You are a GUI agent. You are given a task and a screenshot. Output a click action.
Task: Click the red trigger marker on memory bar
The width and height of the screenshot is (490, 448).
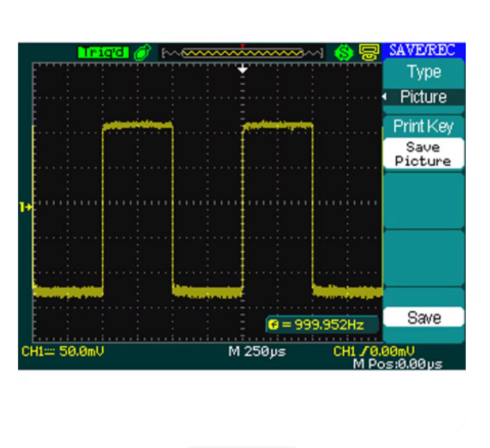pyautogui.click(x=242, y=46)
